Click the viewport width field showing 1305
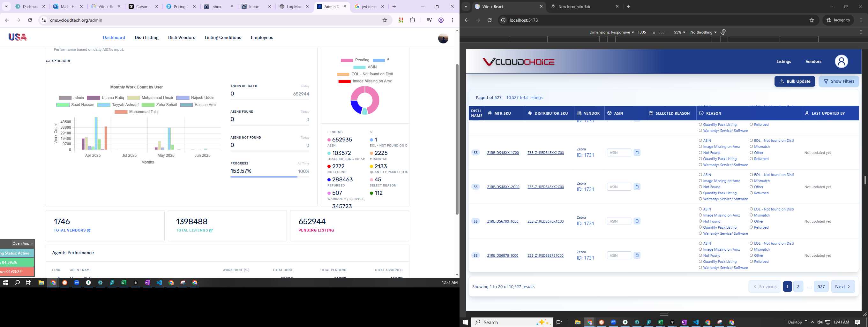 coord(642,32)
